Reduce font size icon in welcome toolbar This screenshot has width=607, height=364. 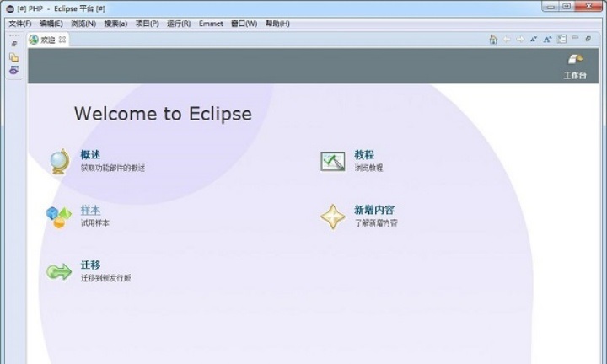click(x=534, y=39)
